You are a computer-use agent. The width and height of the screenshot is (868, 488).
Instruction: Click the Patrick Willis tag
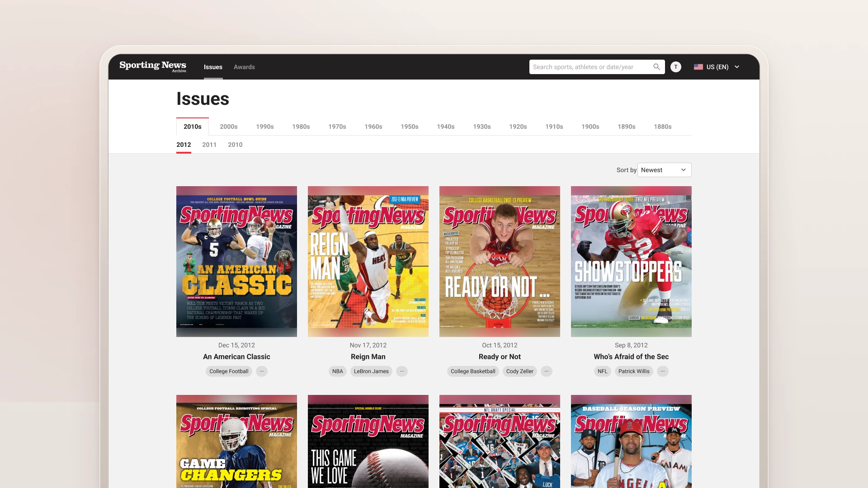point(634,371)
